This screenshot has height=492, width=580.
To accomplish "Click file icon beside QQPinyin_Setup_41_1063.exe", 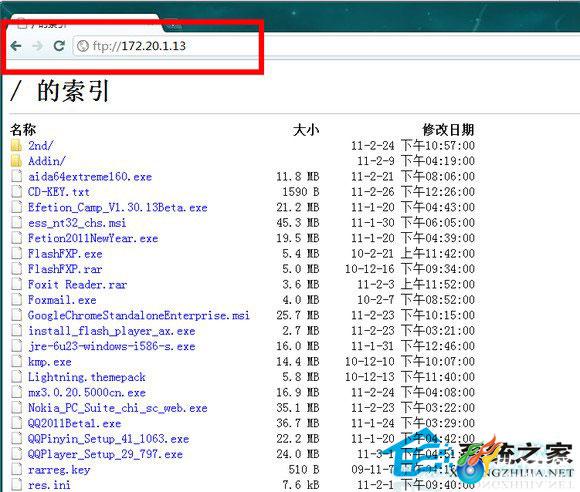I will (x=16, y=438).
